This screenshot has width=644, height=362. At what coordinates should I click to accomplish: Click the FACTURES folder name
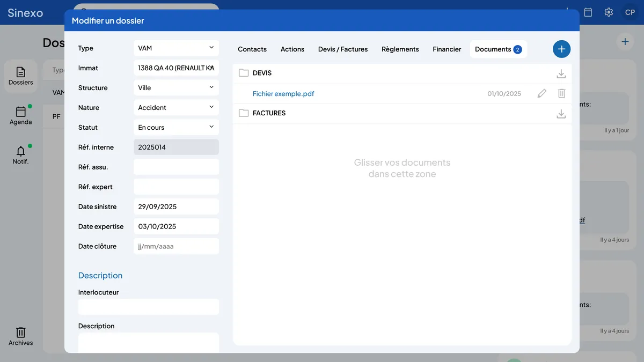[269, 113]
